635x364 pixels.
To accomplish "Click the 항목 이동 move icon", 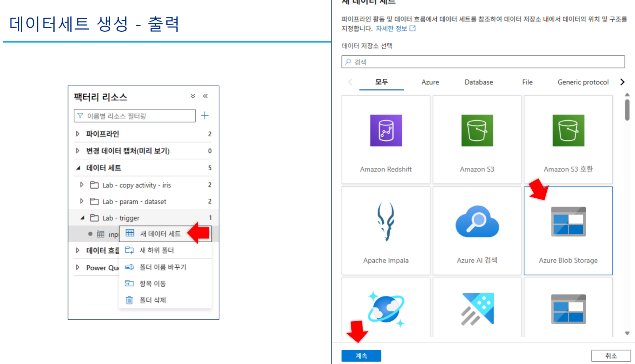I will pos(130,283).
